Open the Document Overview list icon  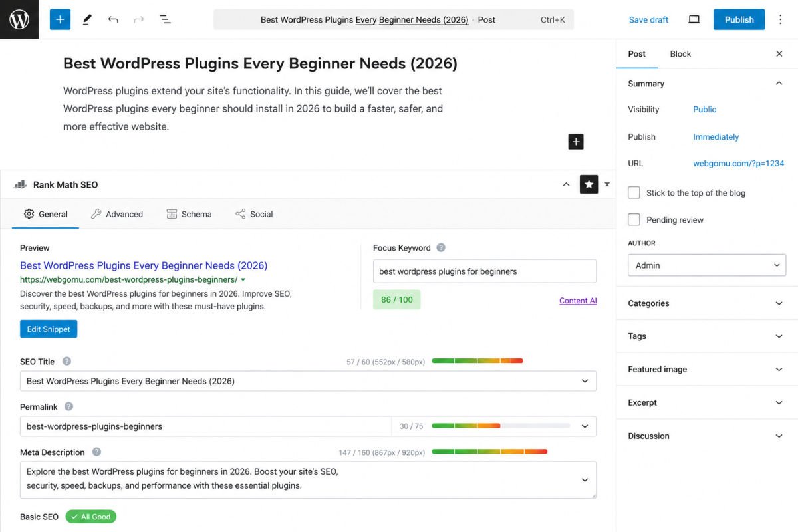pyautogui.click(x=165, y=19)
